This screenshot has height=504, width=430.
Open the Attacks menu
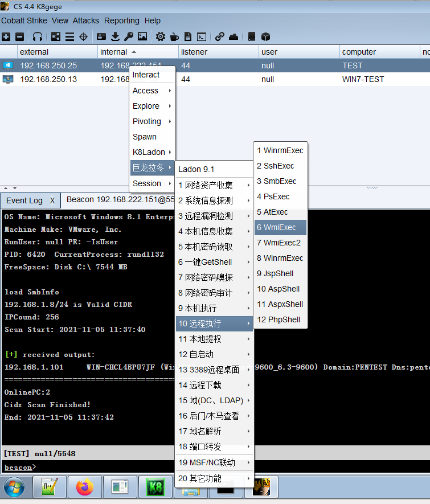point(86,21)
